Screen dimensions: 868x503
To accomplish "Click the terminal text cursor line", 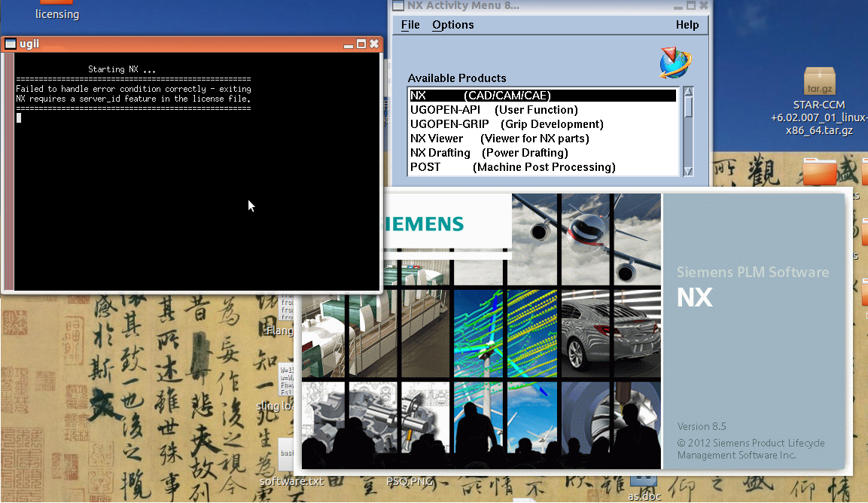I will (x=19, y=118).
